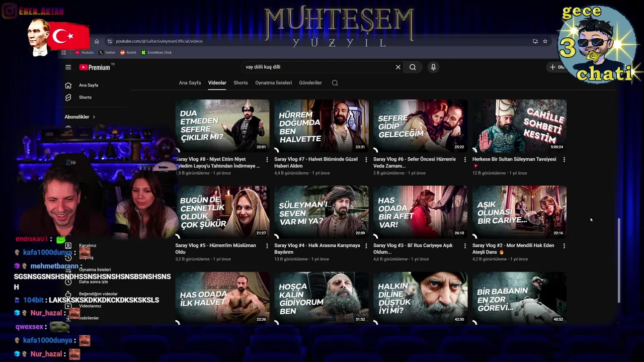Start voice search with the microphone

coord(433,67)
